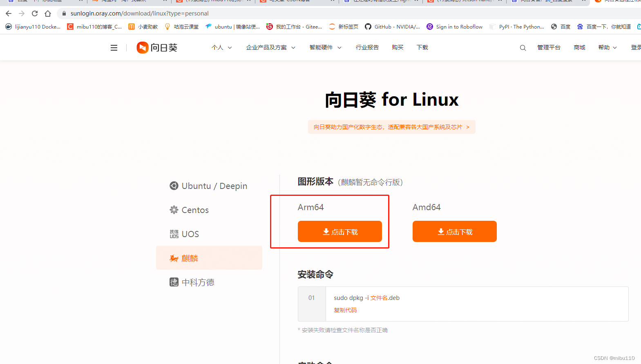Image resolution: width=641 pixels, height=364 pixels.
Task: Open the 购买 menu item
Action: click(x=398, y=48)
